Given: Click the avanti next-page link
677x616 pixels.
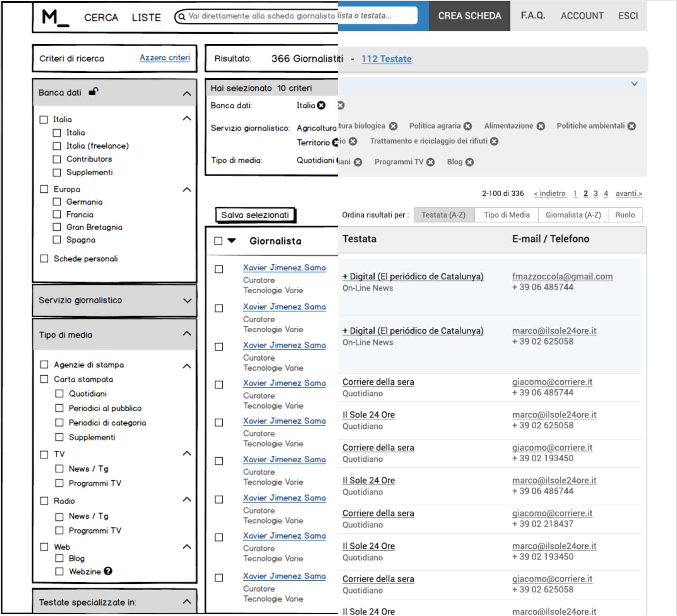Looking at the screenshot, I should 629,194.
